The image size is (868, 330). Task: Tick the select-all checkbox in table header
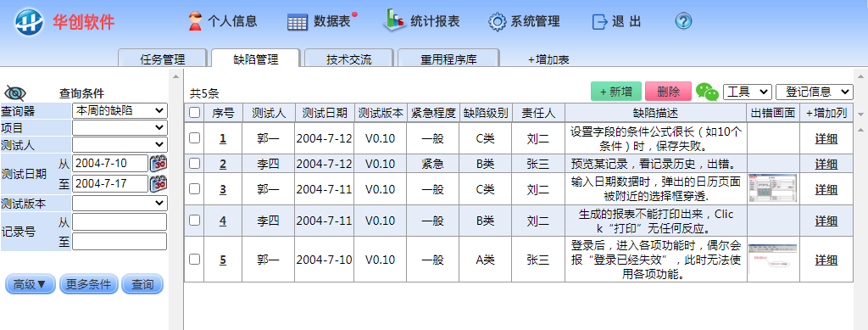[x=194, y=112]
